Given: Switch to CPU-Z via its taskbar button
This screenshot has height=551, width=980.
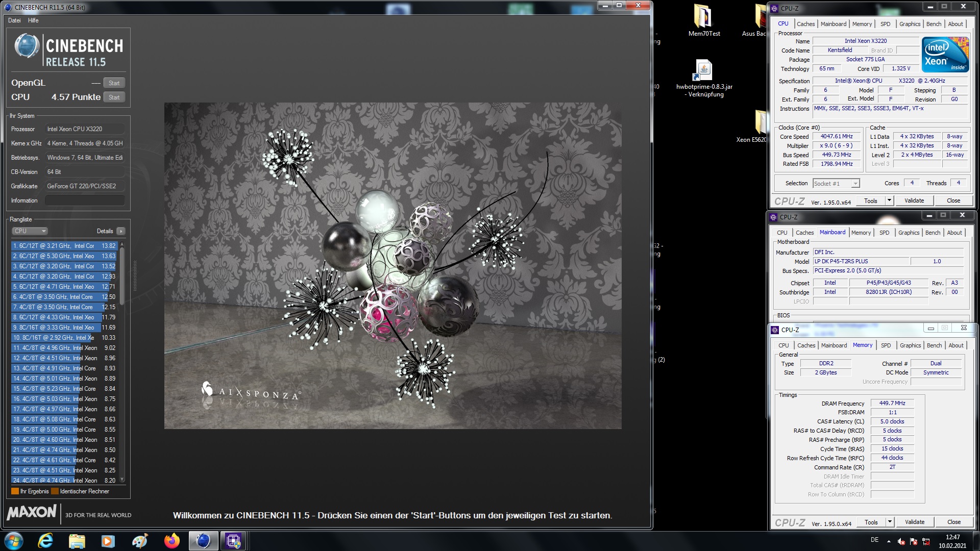Looking at the screenshot, I should click(x=233, y=541).
